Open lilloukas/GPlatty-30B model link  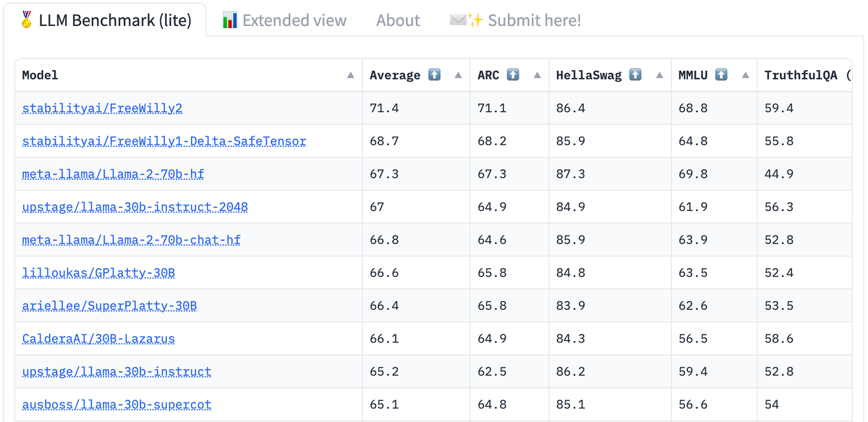98,273
